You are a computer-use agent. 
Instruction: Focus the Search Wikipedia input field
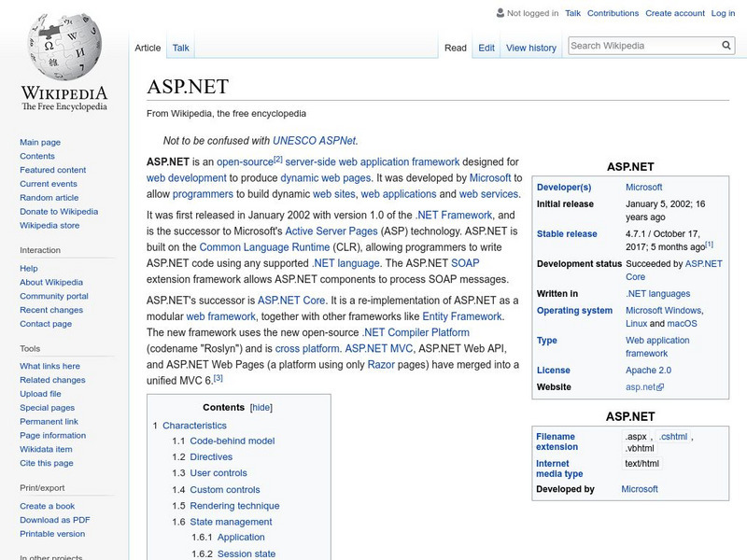[x=641, y=45]
